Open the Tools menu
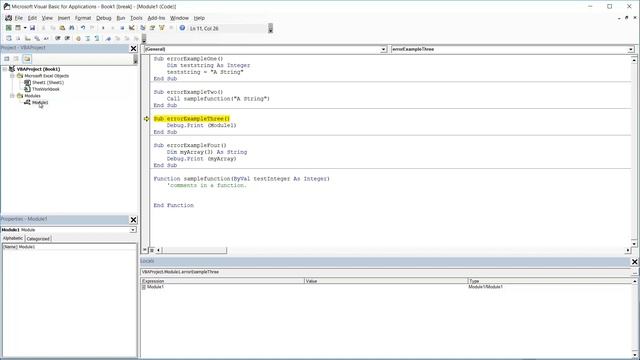Image resolution: width=640 pixels, height=360 pixels. coord(136,18)
